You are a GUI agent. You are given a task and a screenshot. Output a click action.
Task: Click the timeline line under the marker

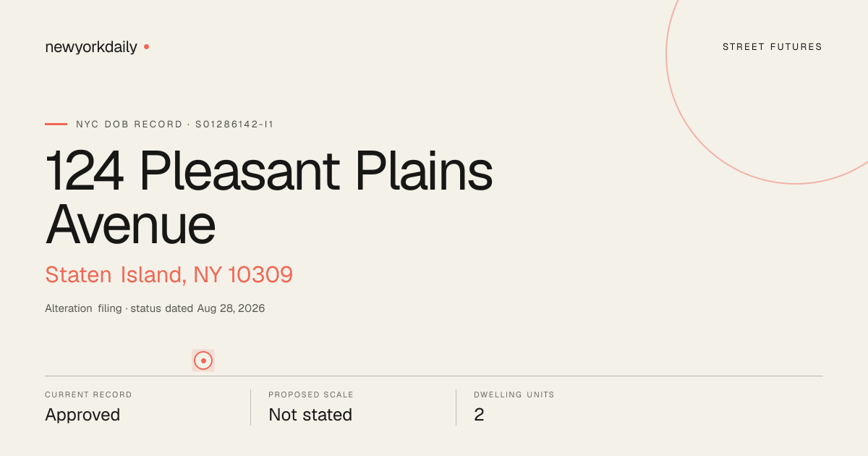[434, 376]
